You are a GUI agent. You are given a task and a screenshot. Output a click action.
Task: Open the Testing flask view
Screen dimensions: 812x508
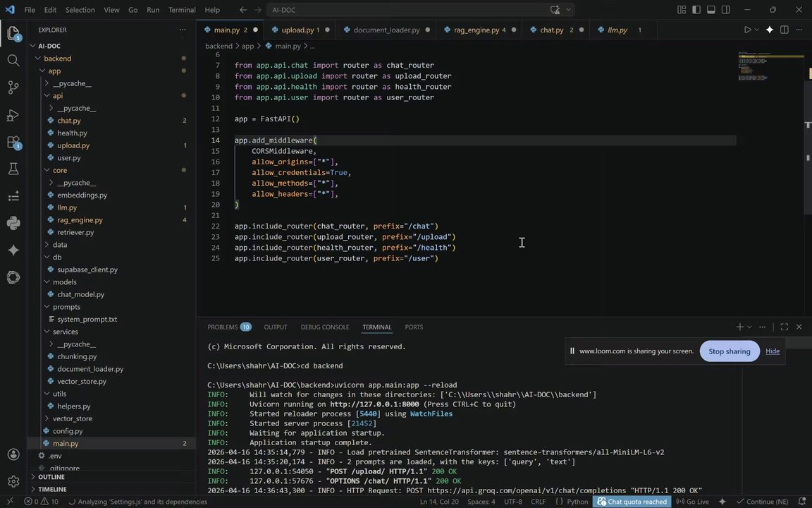pos(13,169)
